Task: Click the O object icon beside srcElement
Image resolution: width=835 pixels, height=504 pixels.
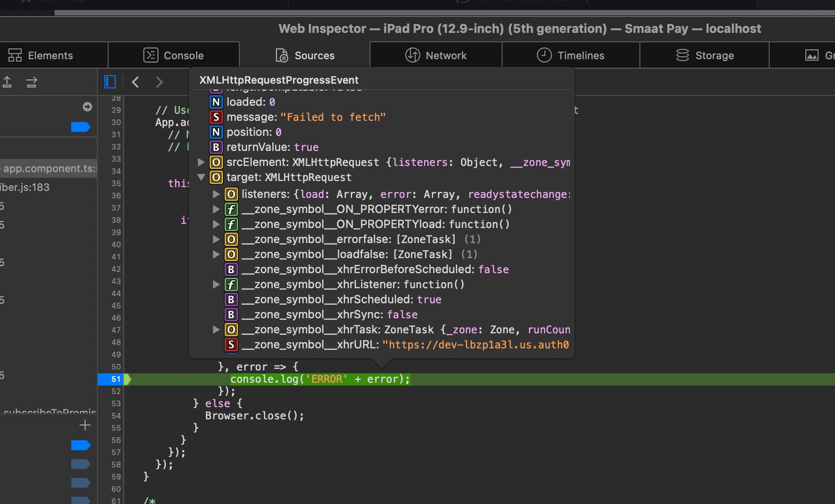Action: click(x=216, y=162)
